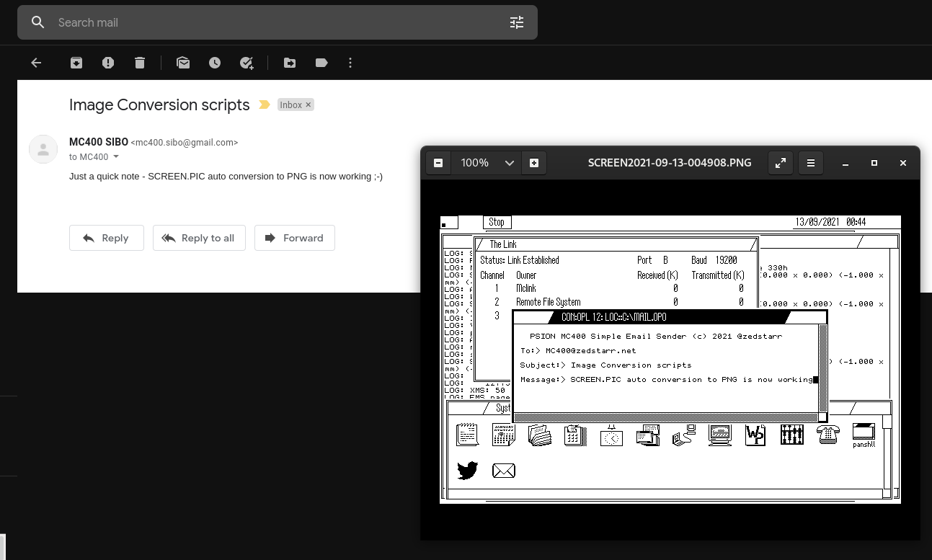Report this email as spam
This screenshot has width=932, height=560.
click(x=108, y=63)
